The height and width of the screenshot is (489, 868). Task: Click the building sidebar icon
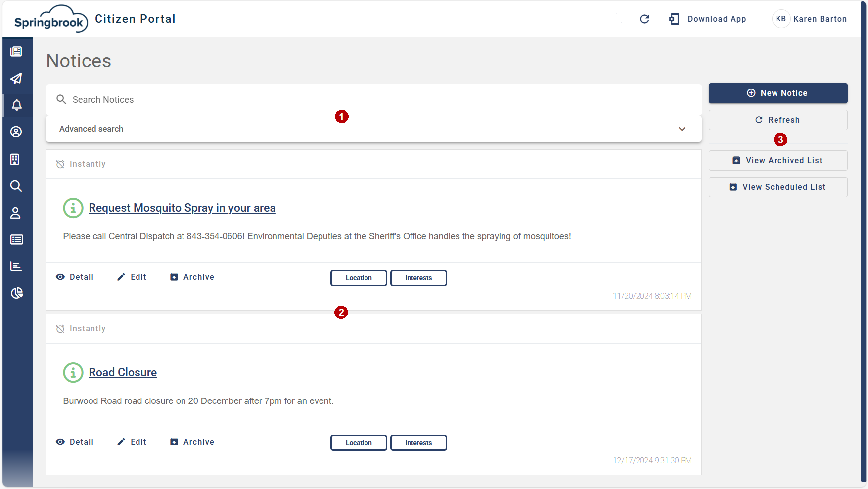point(15,159)
